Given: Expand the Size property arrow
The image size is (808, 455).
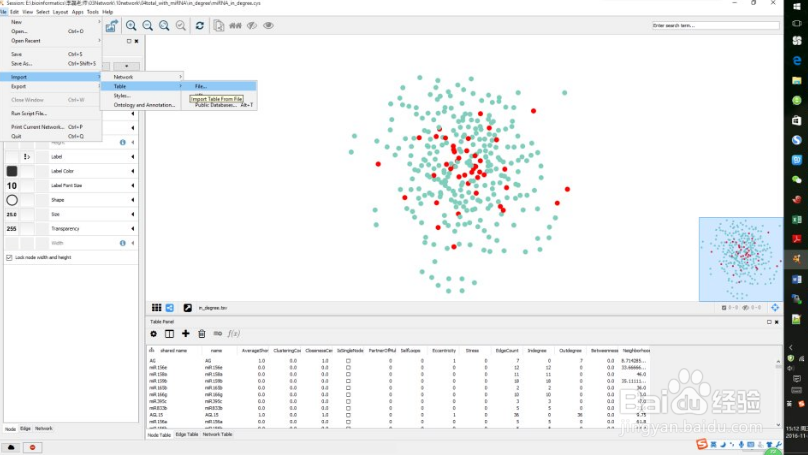Looking at the screenshot, I should (133, 214).
